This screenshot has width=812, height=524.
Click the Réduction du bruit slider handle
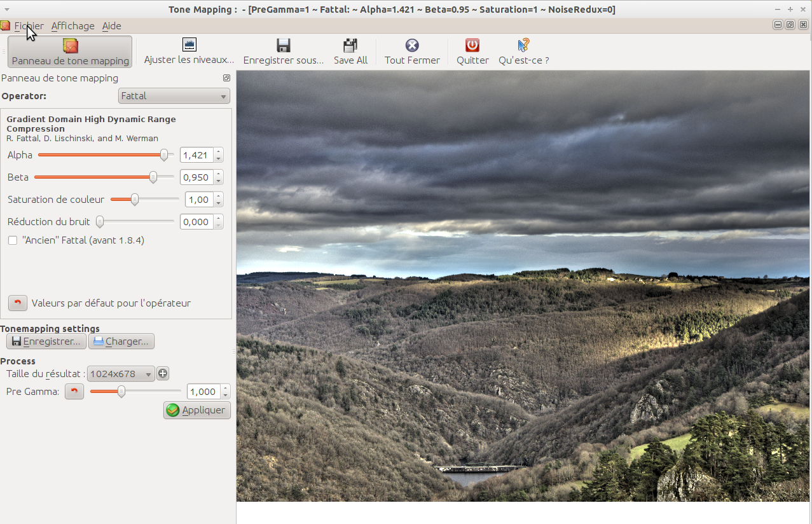(x=100, y=221)
